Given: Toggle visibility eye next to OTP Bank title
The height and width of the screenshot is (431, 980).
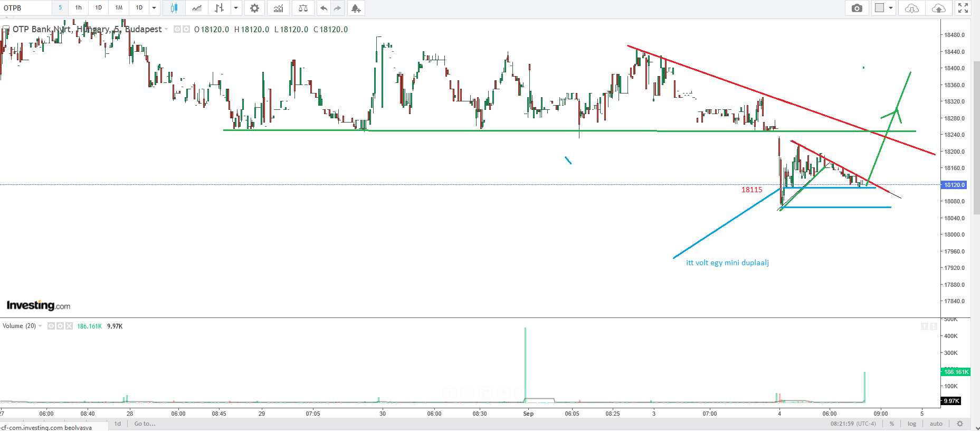Looking at the screenshot, I should (177, 29).
